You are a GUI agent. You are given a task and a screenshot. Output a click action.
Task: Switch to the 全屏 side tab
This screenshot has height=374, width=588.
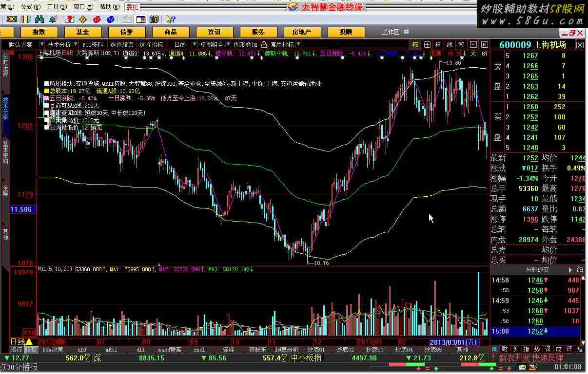5,190
